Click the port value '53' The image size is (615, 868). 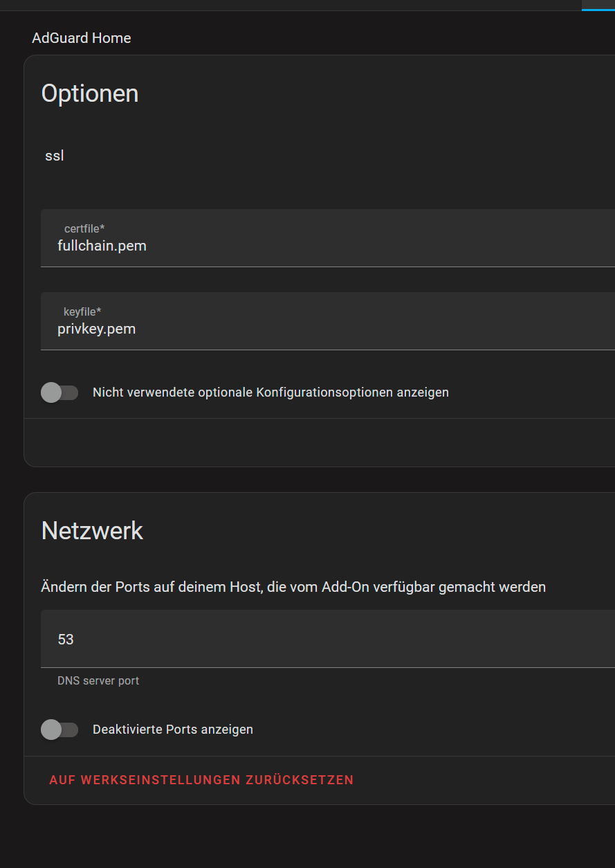tap(66, 640)
